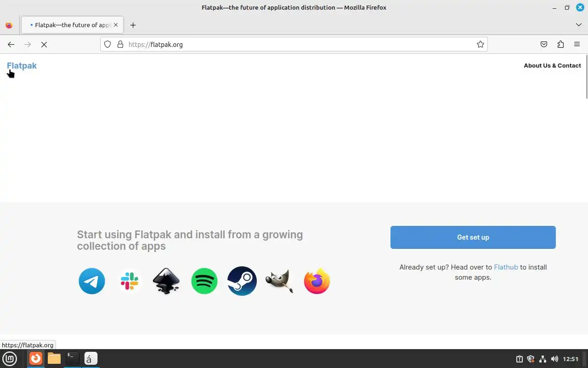
Task: Open the file manager from the taskbar
Action: [x=54, y=359]
